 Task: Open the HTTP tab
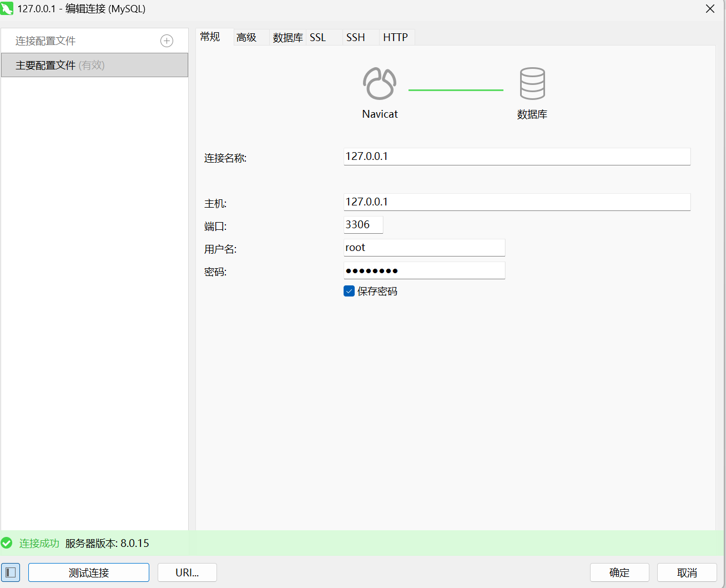point(396,37)
